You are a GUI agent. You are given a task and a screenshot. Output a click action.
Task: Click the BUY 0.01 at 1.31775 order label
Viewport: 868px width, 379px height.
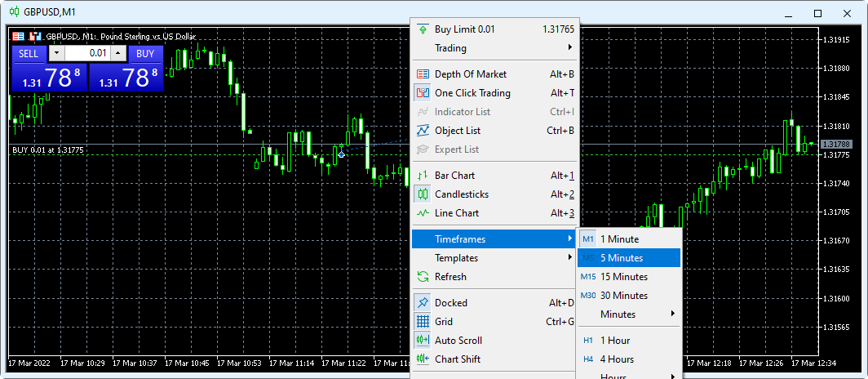(48, 150)
